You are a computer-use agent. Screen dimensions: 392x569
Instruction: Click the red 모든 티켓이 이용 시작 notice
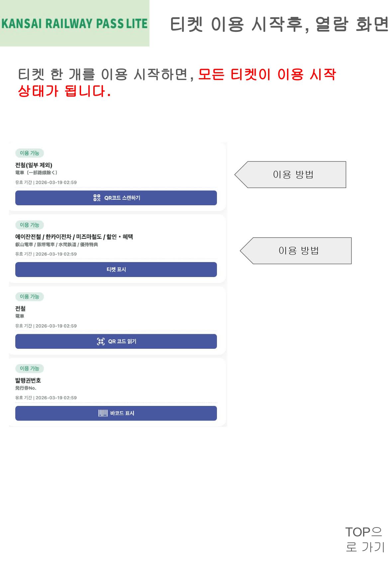point(267,74)
